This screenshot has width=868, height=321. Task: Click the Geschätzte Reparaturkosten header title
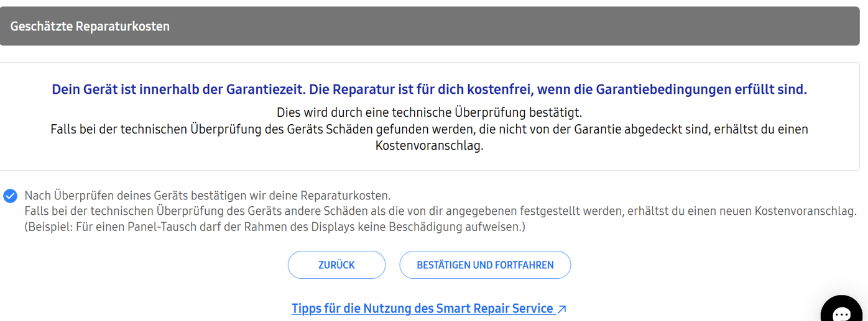click(x=90, y=26)
